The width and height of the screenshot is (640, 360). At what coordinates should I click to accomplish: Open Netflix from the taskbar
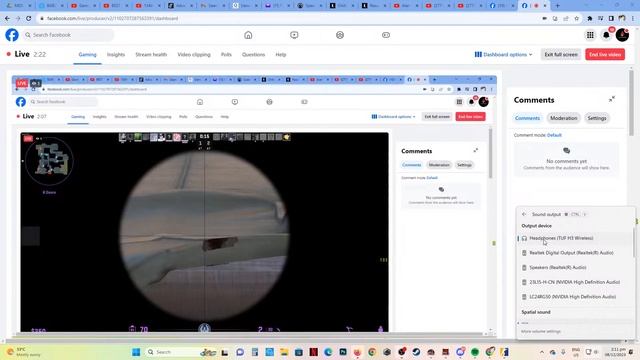313,352
